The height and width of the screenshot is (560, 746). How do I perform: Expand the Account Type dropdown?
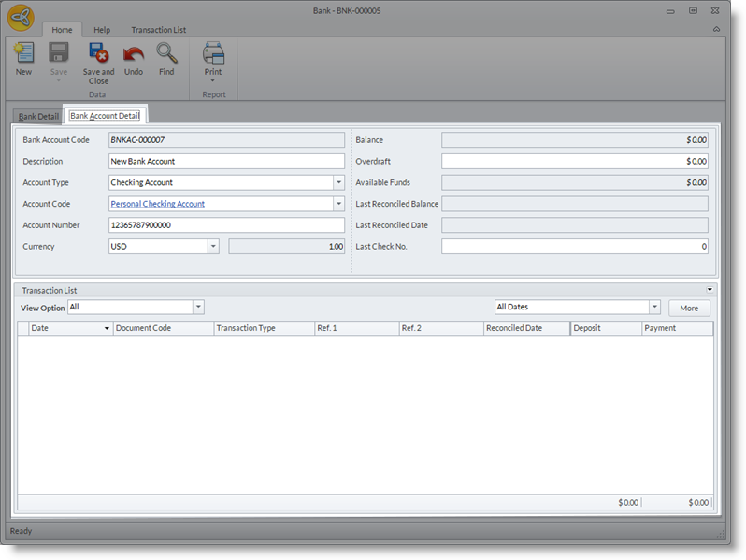[338, 183]
